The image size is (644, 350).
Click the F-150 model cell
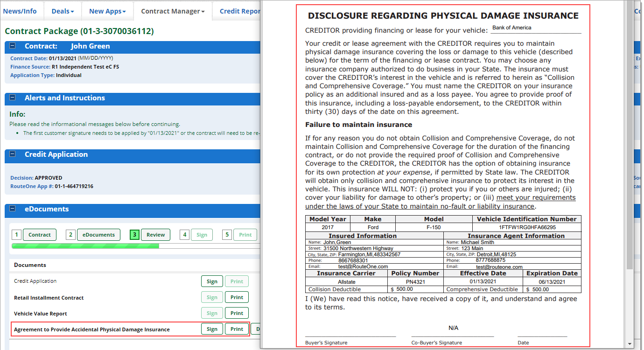click(x=434, y=227)
